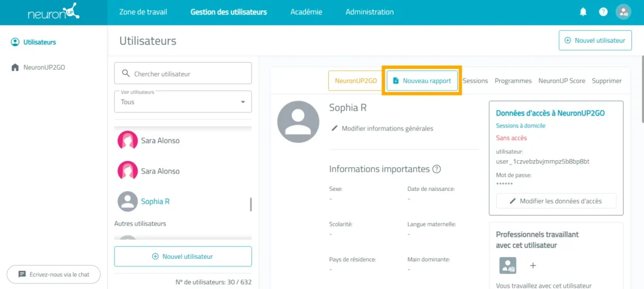The height and width of the screenshot is (289, 644).
Task: Click the username user_1czvebzbvjmmpz5b8bp8bt
Action: pos(543,161)
